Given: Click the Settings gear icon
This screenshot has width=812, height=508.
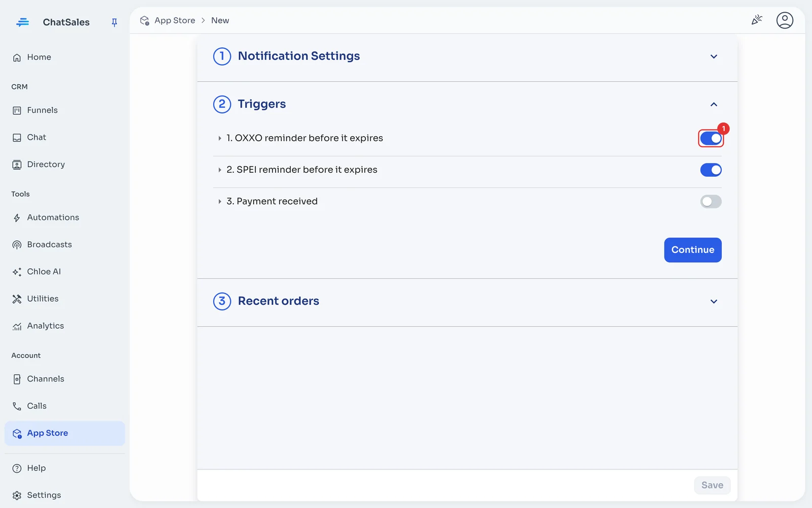Looking at the screenshot, I should point(17,495).
